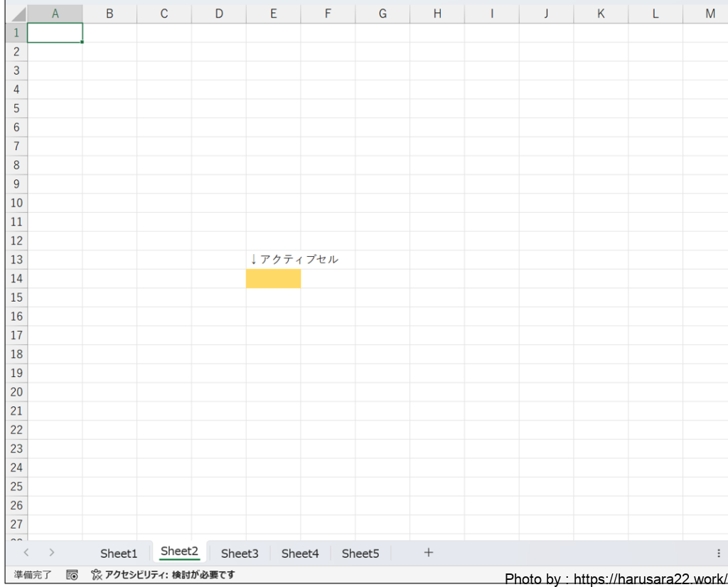Switch to the Sheet1 tab
This screenshot has height=587, width=728.
[x=119, y=554]
